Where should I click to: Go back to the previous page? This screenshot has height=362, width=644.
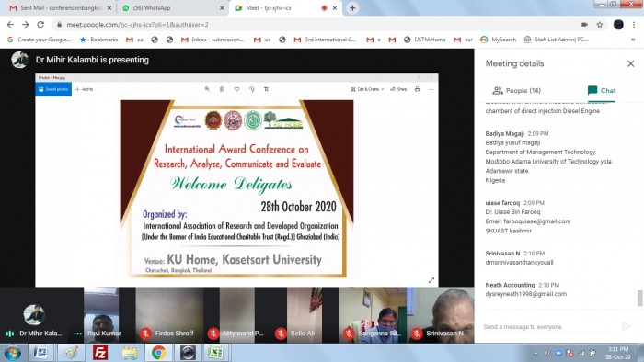point(10,25)
